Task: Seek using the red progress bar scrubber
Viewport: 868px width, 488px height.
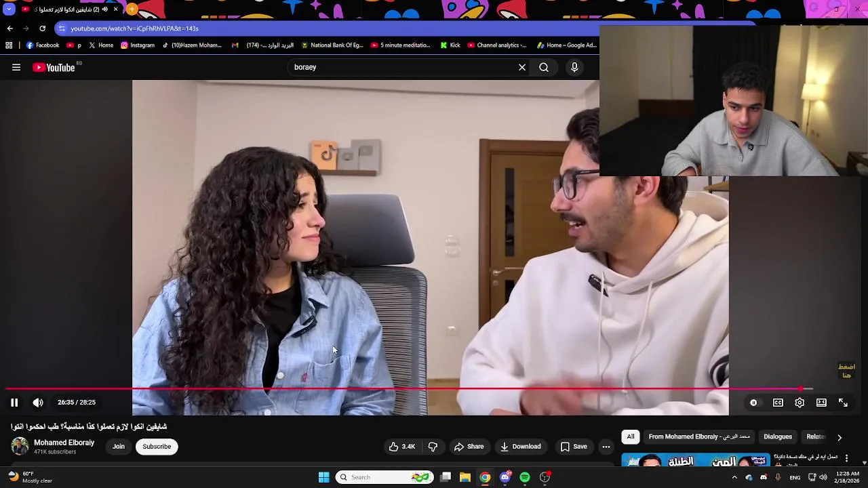Action: pyautogui.click(x=801, y=389)
